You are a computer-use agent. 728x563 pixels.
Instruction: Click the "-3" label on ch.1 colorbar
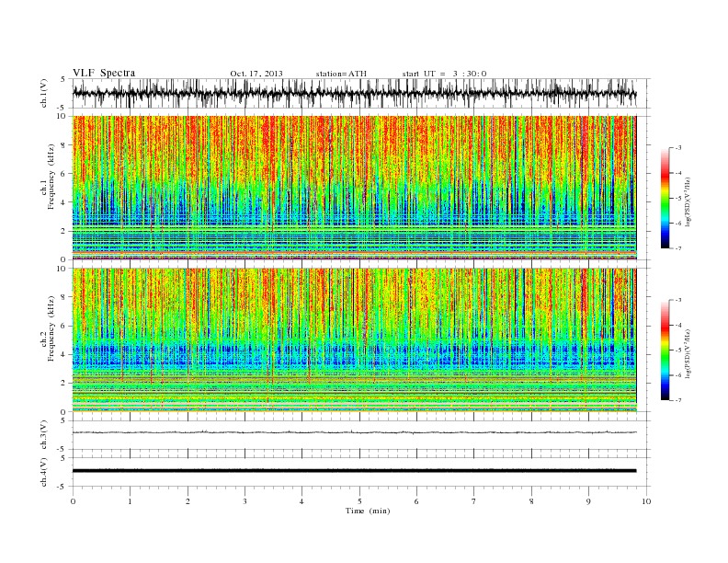pyautogui.click(x=678, y=148)
